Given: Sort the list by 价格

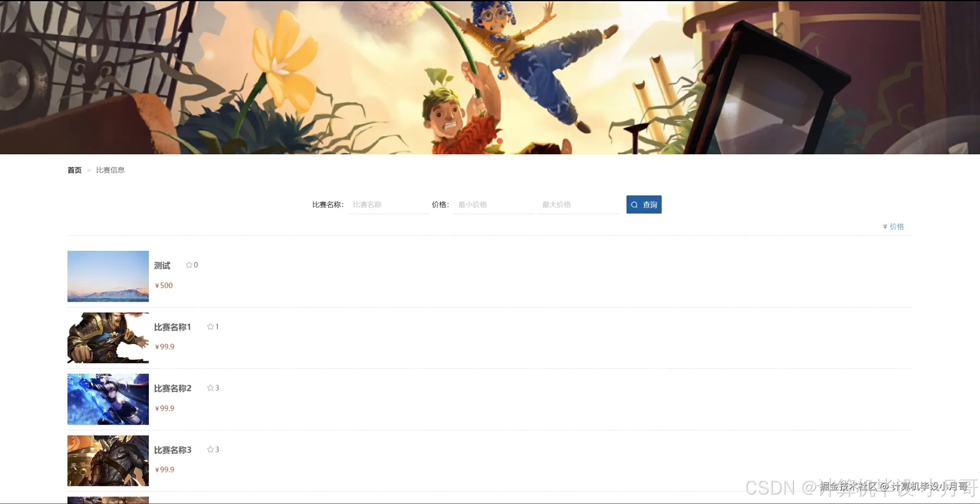Looking at the screenshot, I should tap(897, 227).
